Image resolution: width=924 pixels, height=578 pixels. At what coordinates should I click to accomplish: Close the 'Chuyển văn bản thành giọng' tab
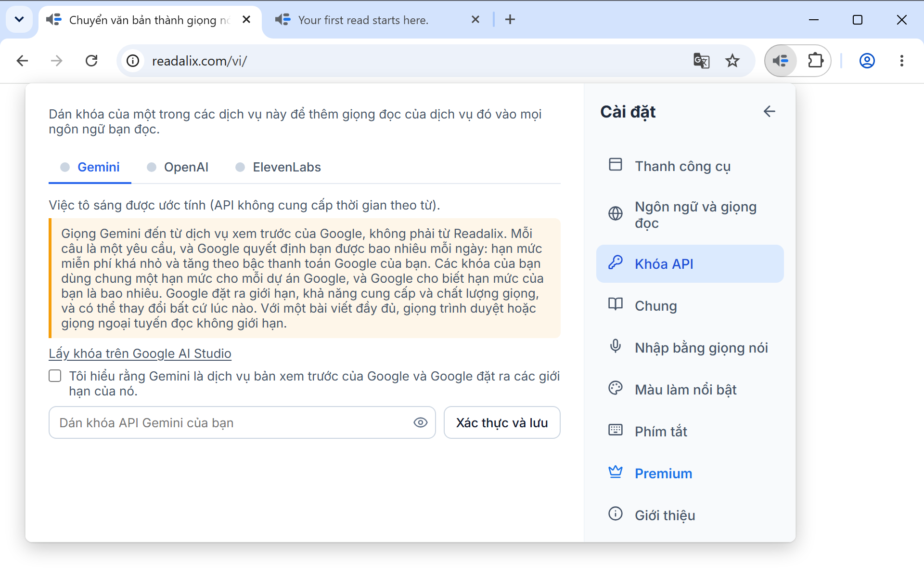pyautogui.click(x=246, y=19)
